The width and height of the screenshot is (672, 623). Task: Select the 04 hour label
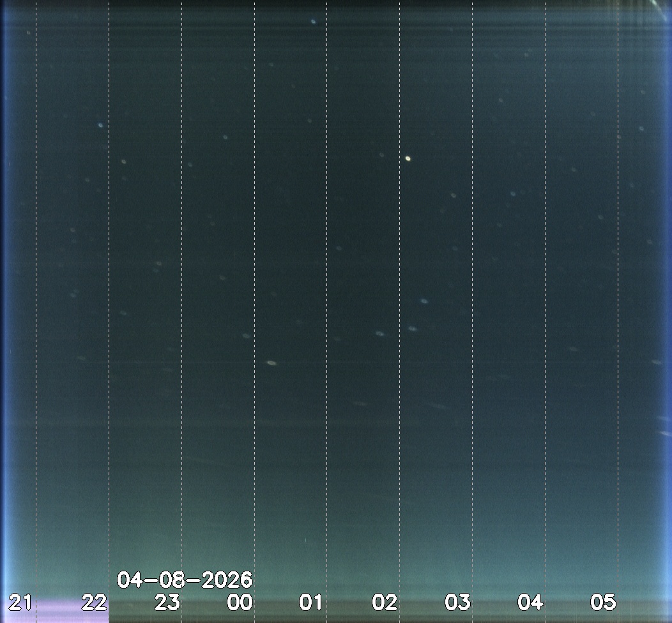pos(530,602)
